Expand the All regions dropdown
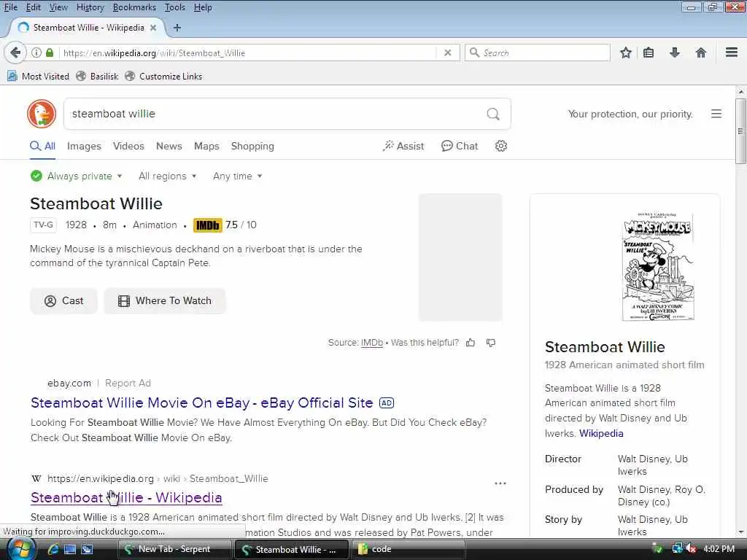 point(167,176)
